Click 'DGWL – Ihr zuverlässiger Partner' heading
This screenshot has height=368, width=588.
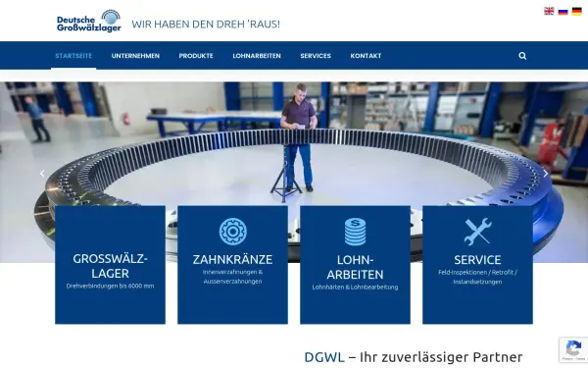pyautogui.click(x=414, y=357)
